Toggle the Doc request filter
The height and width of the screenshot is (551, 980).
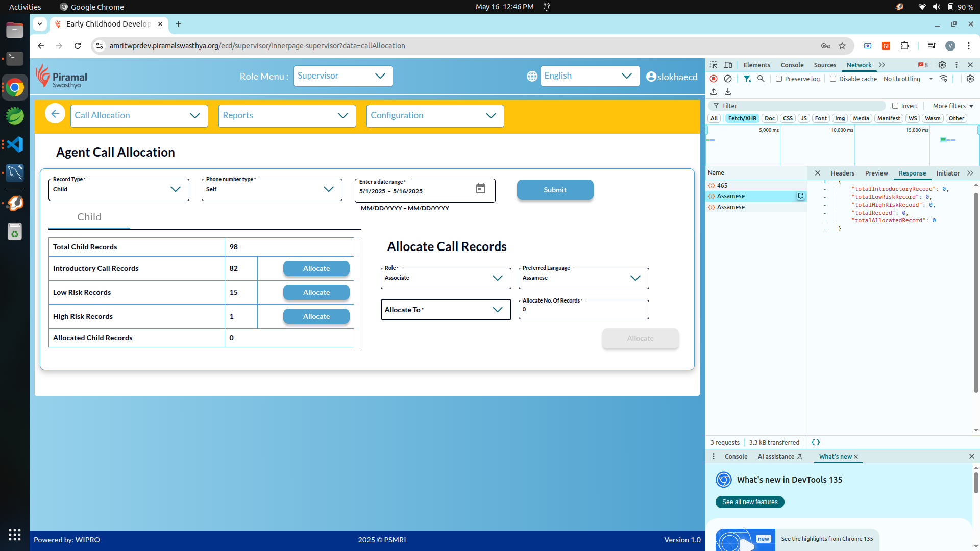point(770,118)
